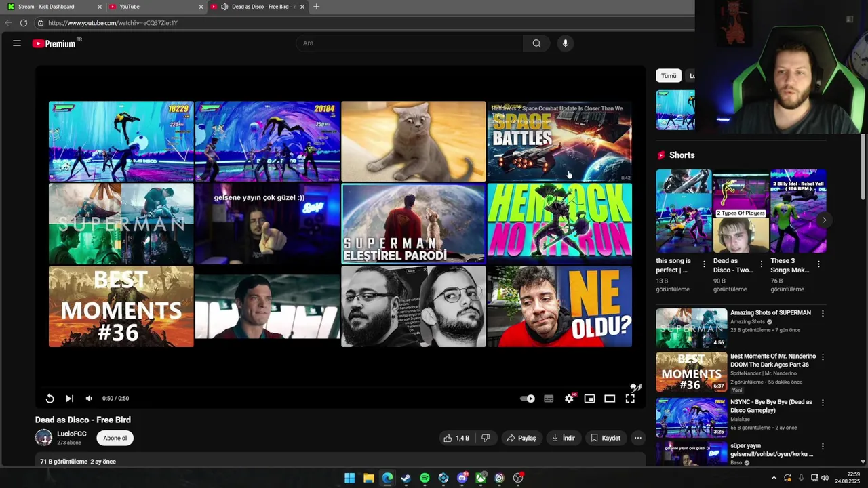The height and width of the screenshot is (488, 868).
Task: Focus the Ara search field
Action: point(410,43)
